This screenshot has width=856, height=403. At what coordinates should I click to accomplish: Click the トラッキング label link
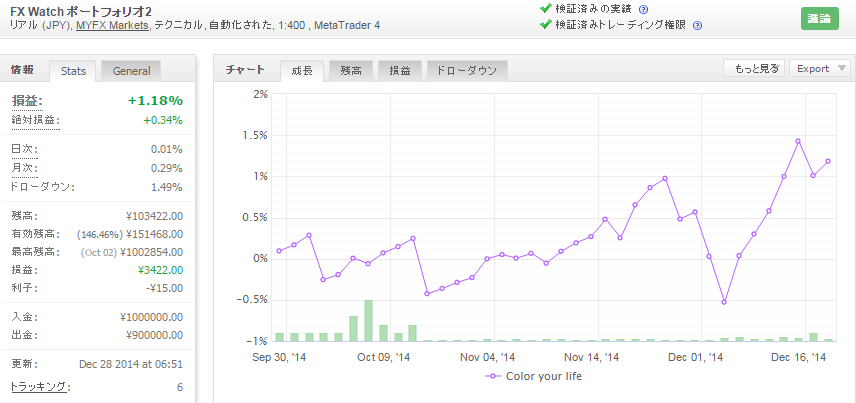point(40,387)
